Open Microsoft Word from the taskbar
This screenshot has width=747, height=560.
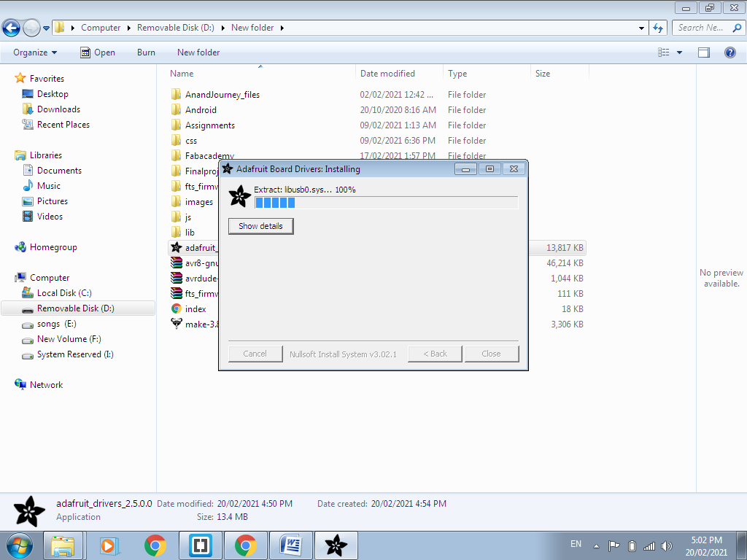click(x=291, y=545)
